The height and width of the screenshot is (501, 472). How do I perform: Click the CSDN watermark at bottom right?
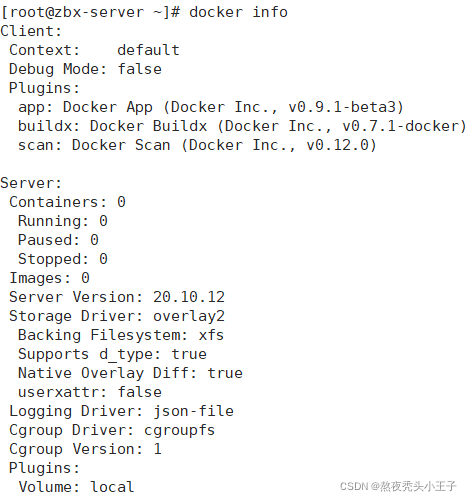[x=398, y=486]
